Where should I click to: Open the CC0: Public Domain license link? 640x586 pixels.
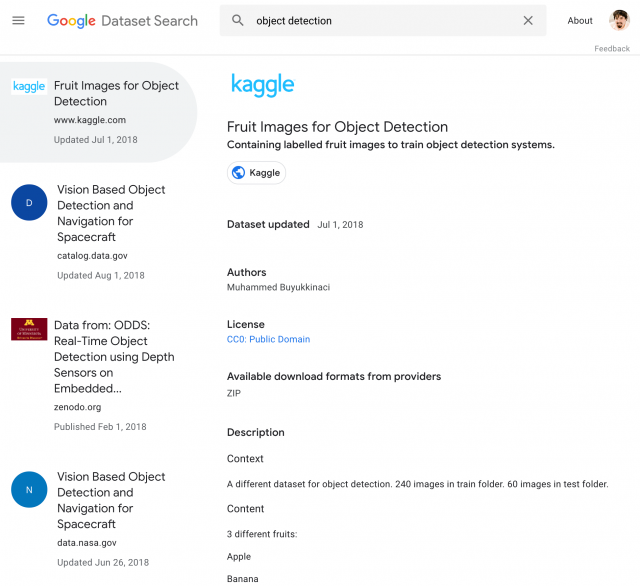point(268,339)
